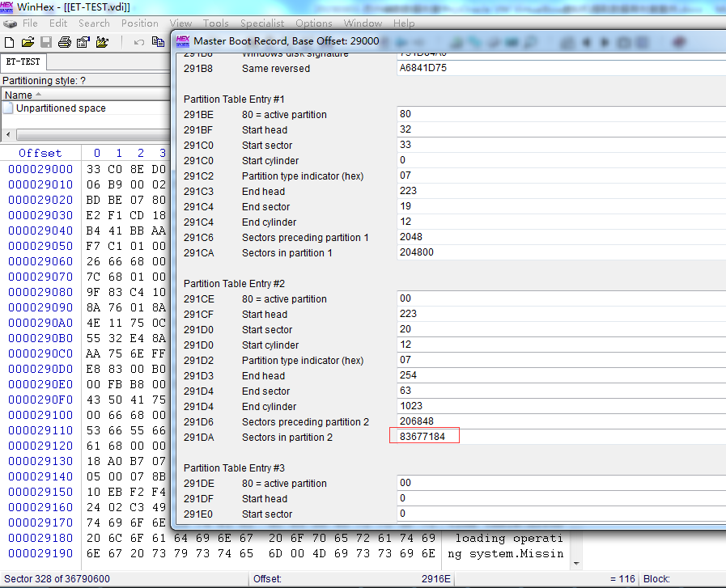726x588 pixels.
Task: Sort by the Name column header
Action: [86, 95]
